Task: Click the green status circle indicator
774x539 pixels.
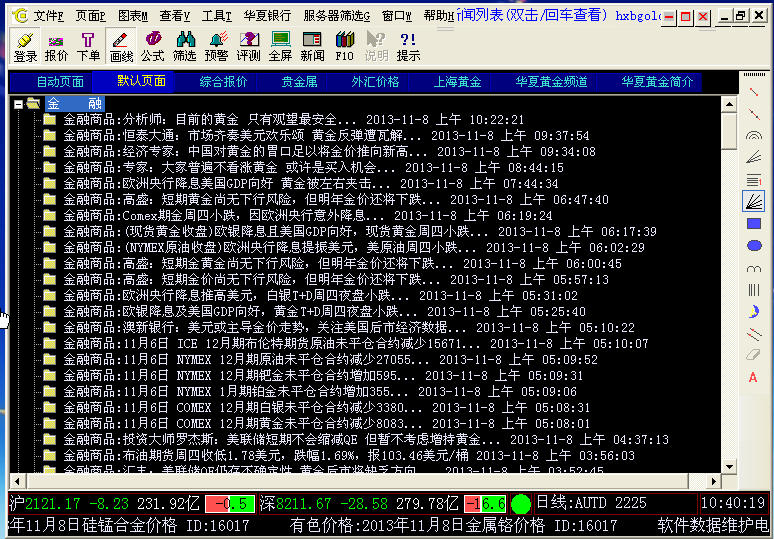Action: [520, 504]
